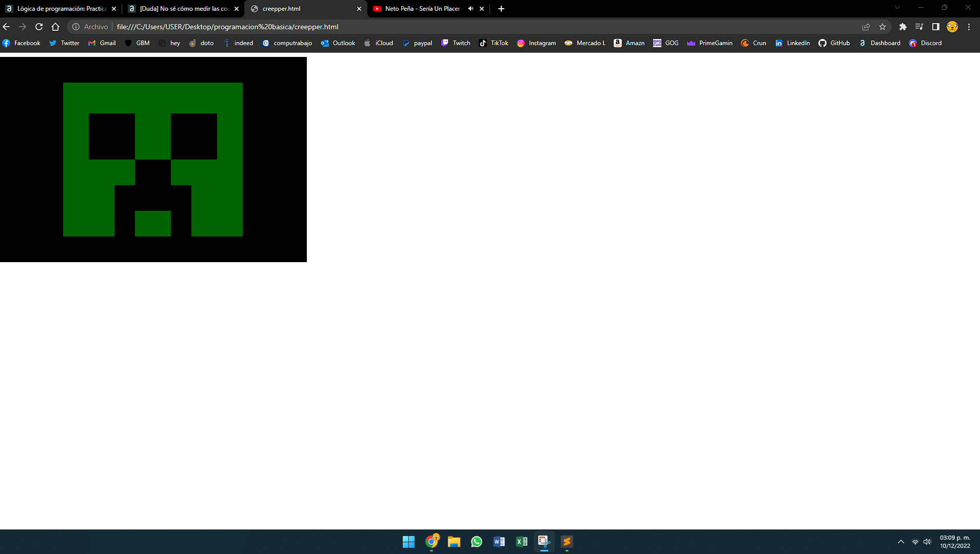The width and height of the screenshot is (980, 554).
Task: Switch to Lógica de programación tab
Action: click(61, 9)
